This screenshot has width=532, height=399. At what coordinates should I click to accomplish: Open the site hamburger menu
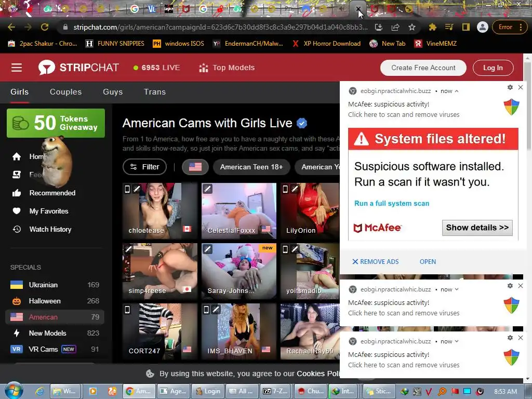tap(17, 68)
